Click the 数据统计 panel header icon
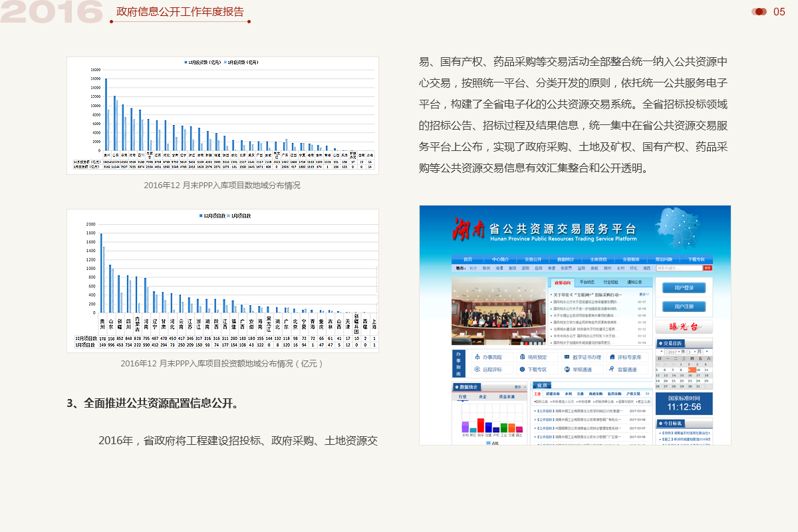Image resolution: width=798 pixels, height=532 pixels. pos(457,387)
